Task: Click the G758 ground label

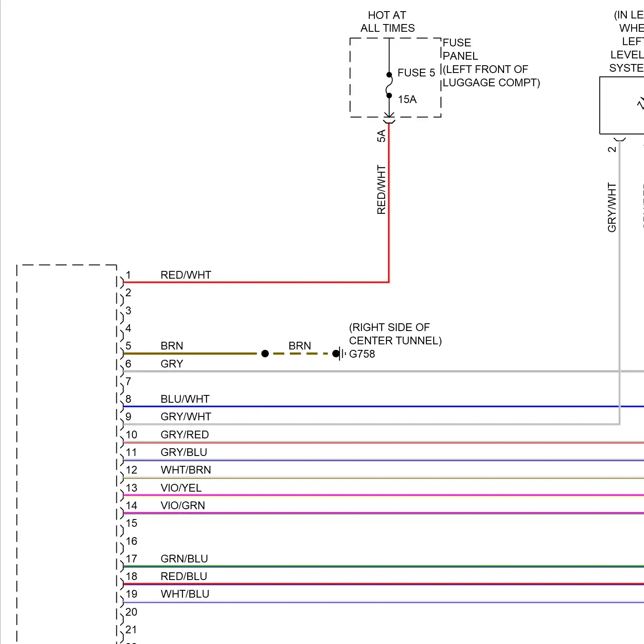Action: (362, 354)
